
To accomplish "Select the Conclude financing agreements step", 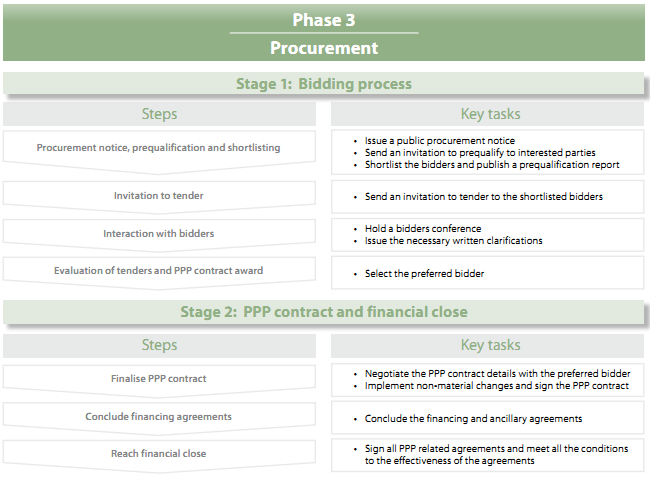I will coord(159,417).
